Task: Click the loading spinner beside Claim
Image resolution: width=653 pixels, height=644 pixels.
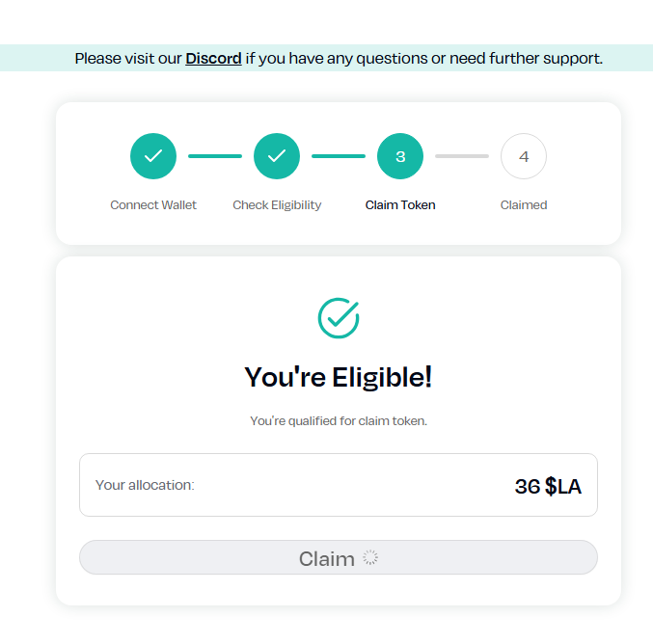Action: pyautogui.click(x=369, y=557)
